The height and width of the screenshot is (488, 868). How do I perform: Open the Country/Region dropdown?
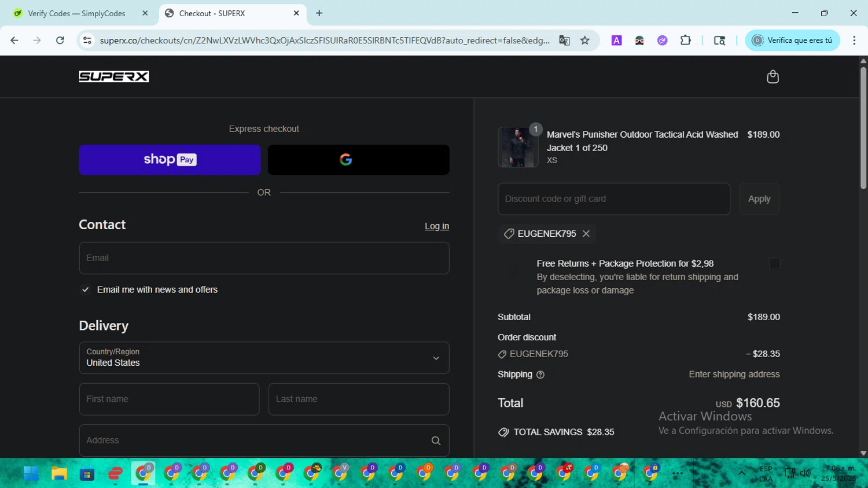coord(264,358)
